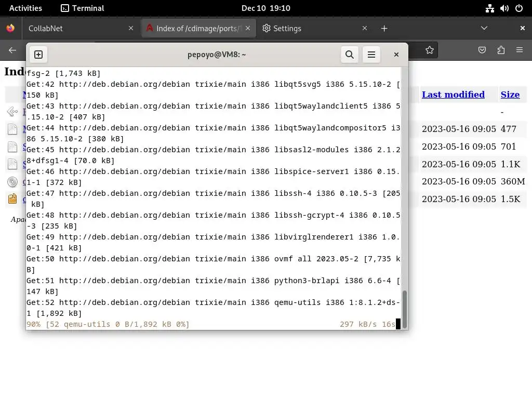This screenshot has width=532, height=399.
Task: Open a new terminal tab with plus icon
Action: pyautogui.click(x=38, y=54)
